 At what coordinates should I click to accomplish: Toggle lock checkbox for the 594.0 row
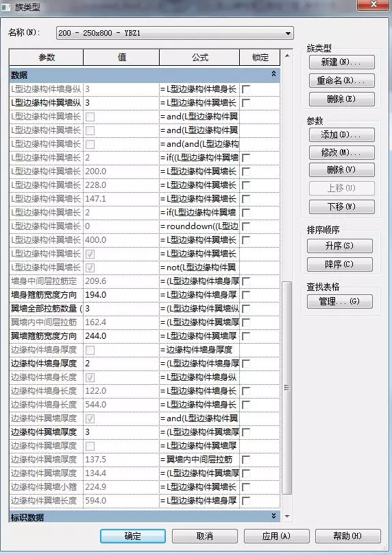click(x=246, y=501)
